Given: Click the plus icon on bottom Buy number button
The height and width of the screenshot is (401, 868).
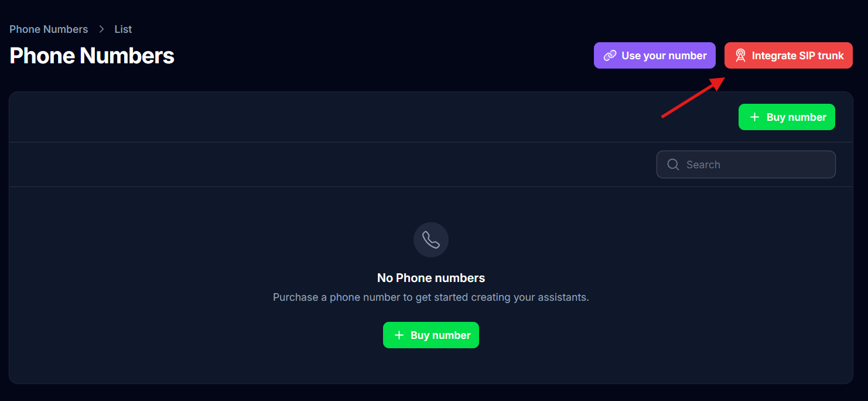Looking at the screenshot, I should click(399, 335).
